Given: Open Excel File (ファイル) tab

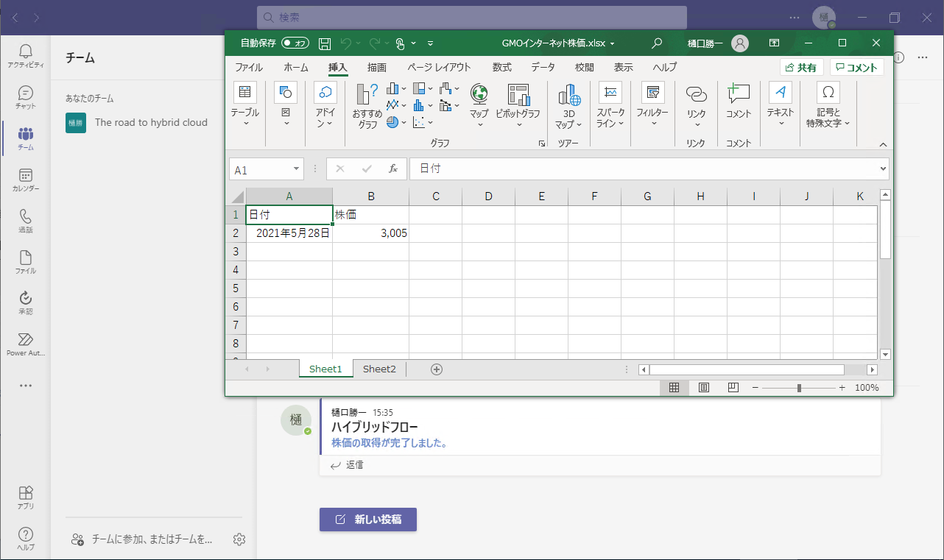Looking at the screenshot, I should [x=249, y=67].
